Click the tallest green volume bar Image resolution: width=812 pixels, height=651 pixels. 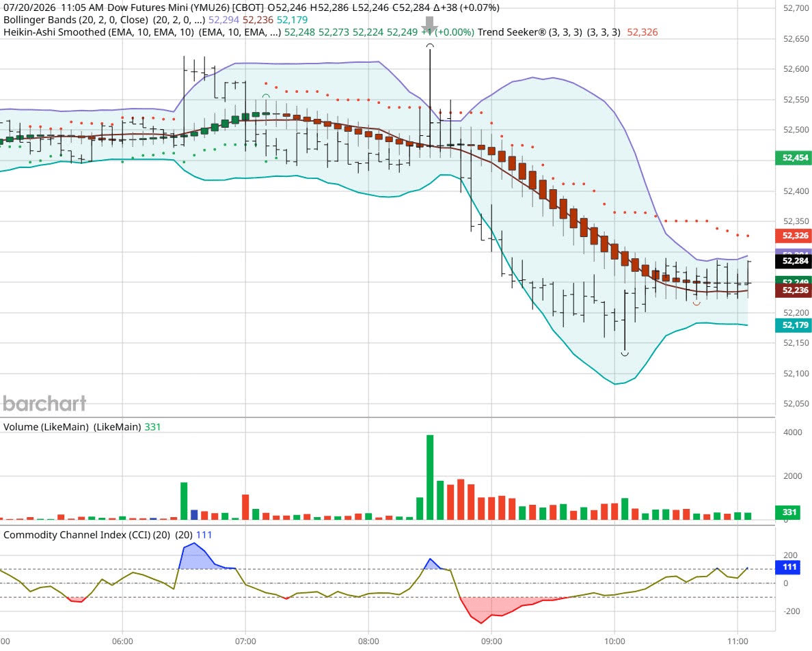[430, 477]
